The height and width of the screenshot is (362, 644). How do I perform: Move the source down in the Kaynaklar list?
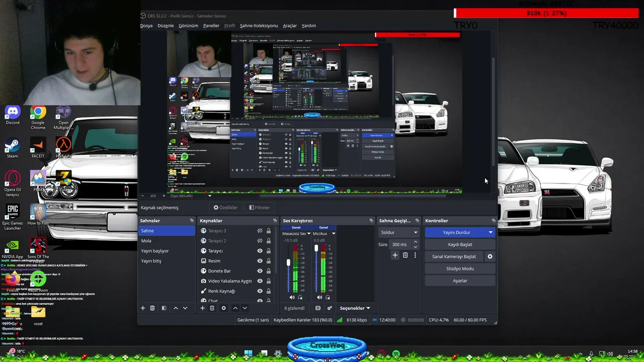coord(245,308)
